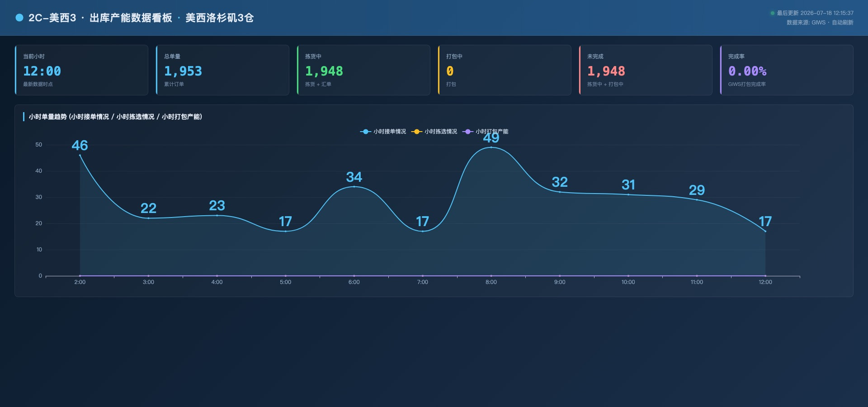Screen dimensions: 868x407
Task: Click the 美西洛杉矶3仓 warehouse name
Action: pos(220,18)
